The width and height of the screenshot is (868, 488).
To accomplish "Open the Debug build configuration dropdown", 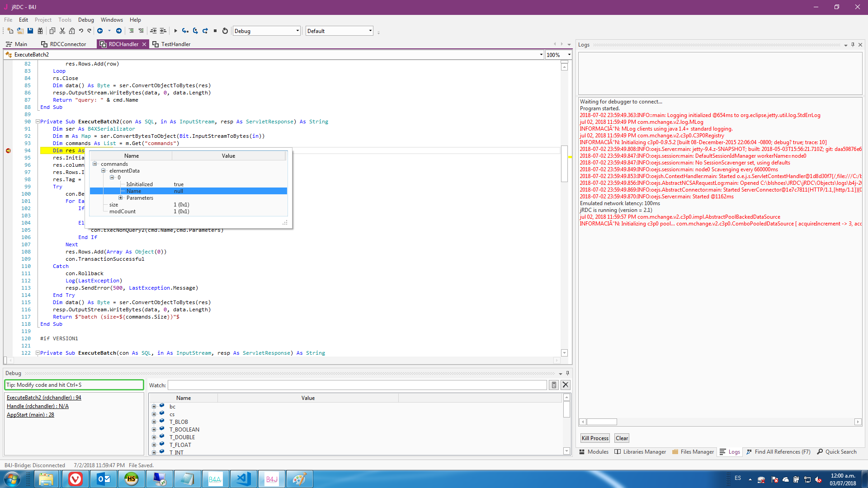I will (297, 31).
